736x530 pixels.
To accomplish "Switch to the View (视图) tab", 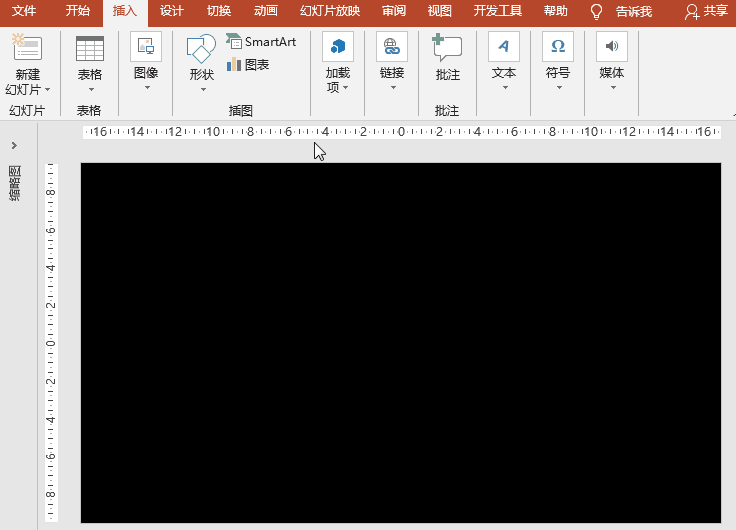I will pos(439,11).
